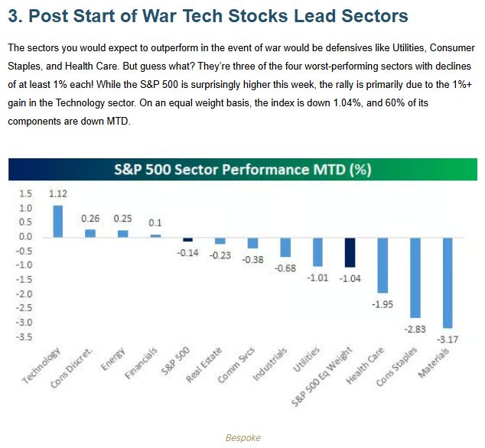Click the 1.12 data label above Technology

coord(58,195)
